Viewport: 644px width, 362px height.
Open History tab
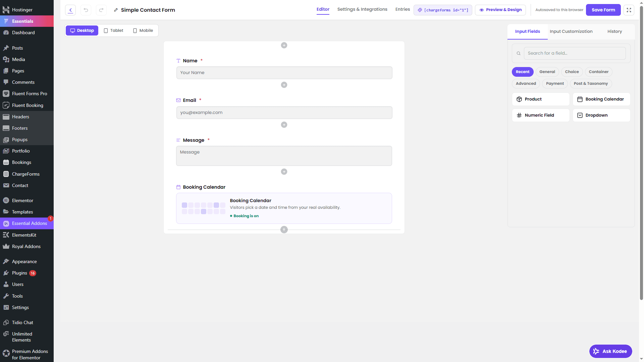tap(614, 32)
